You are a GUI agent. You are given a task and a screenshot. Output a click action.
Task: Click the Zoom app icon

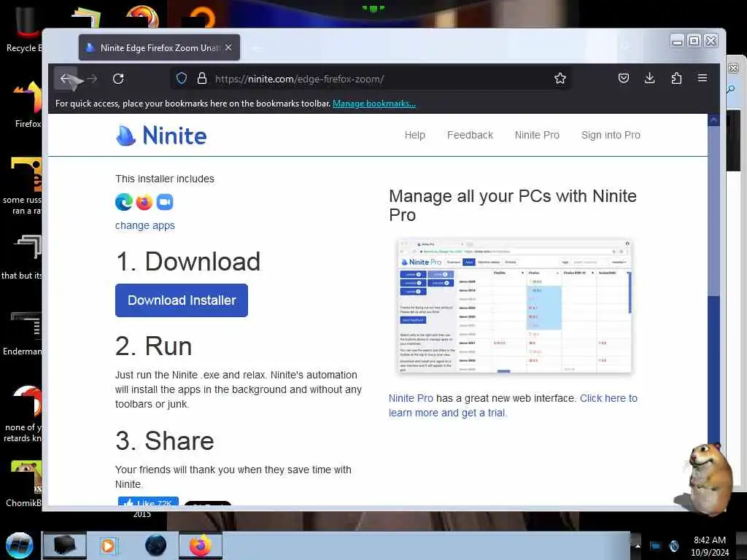point(165,202)
